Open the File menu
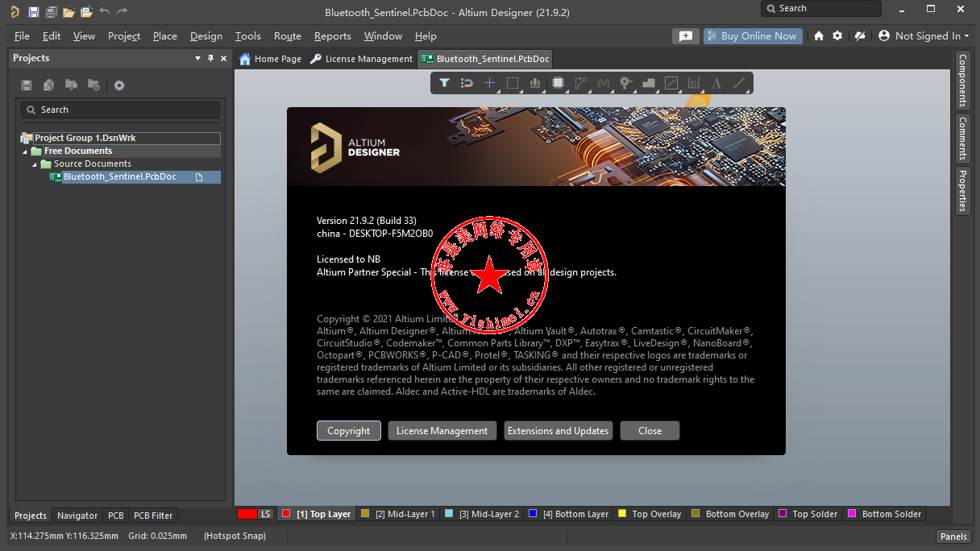 tap(22, 36)
